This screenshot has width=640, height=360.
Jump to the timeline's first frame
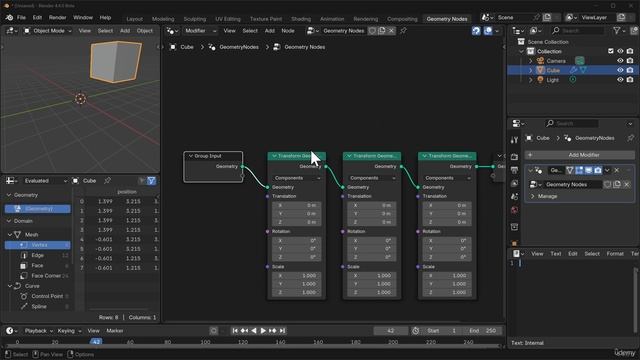[235, 331]
